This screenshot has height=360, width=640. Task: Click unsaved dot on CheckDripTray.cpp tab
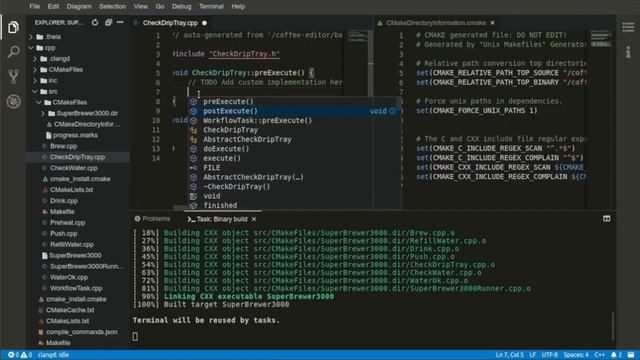pyautogui.click(x=204, y=23)
